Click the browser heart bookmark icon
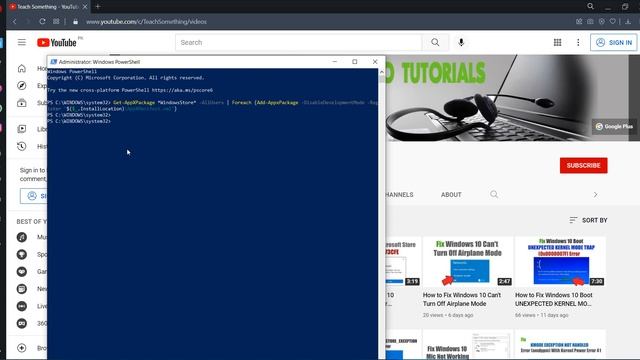Image resolution: width=640 pixels, height=360 pixels. pyautogui.click(x=613, y=22)
